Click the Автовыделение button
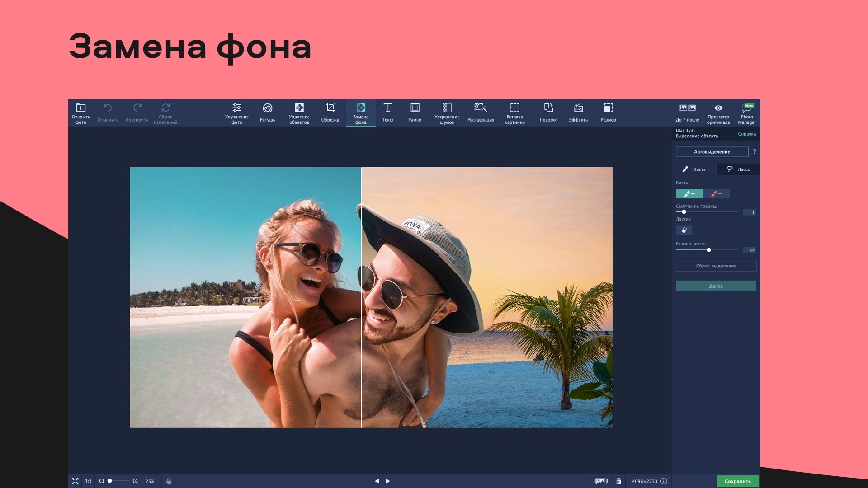This screenshot has height=488, width=868. (712, 152)
